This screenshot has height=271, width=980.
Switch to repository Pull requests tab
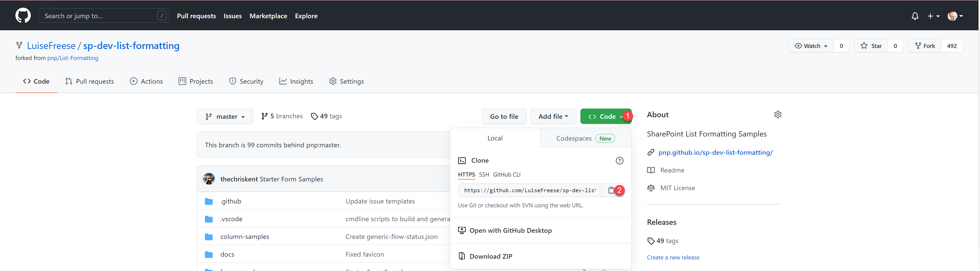point(90,81)
